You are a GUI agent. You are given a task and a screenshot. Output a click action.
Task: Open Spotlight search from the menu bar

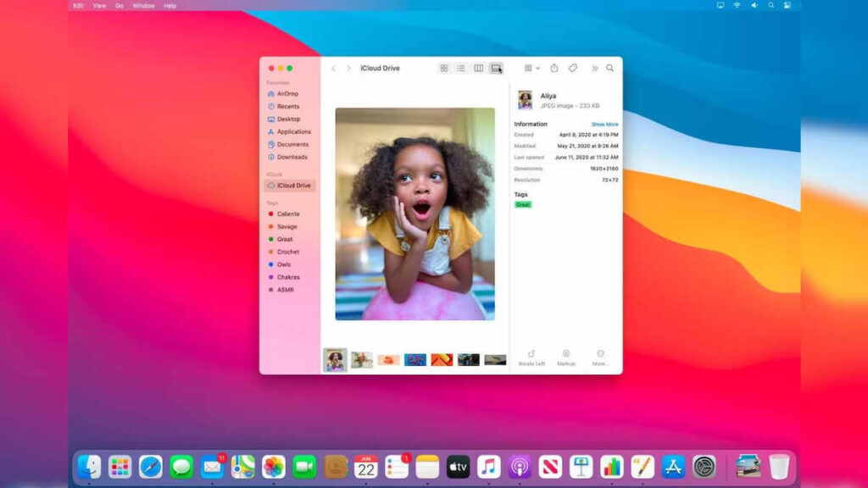[771, 6]
